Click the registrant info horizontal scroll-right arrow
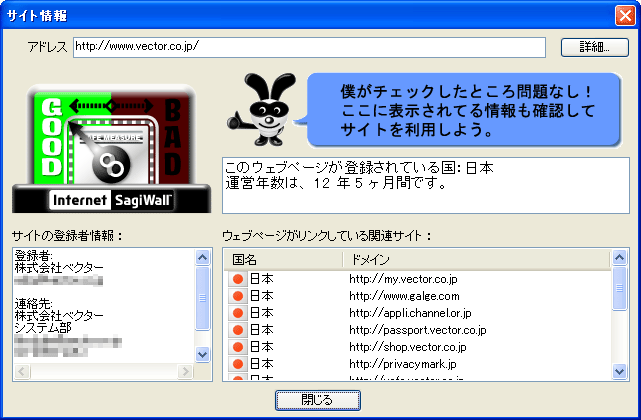This screenshot has width=641, height=420. [185, 371]
